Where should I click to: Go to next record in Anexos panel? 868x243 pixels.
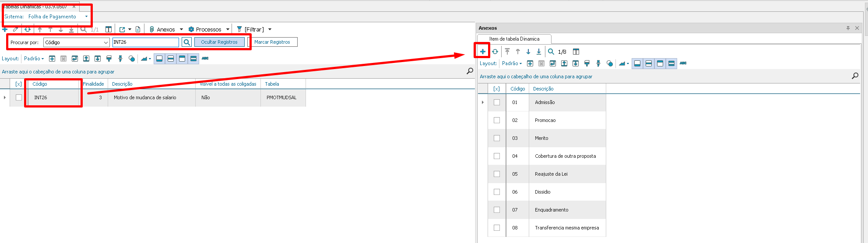528,52
